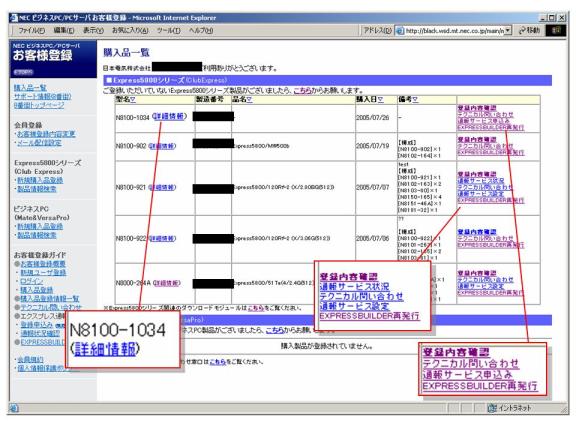Click こちら link in the Express5800 registration notice

pyautogui.click(x=302, y=91)
